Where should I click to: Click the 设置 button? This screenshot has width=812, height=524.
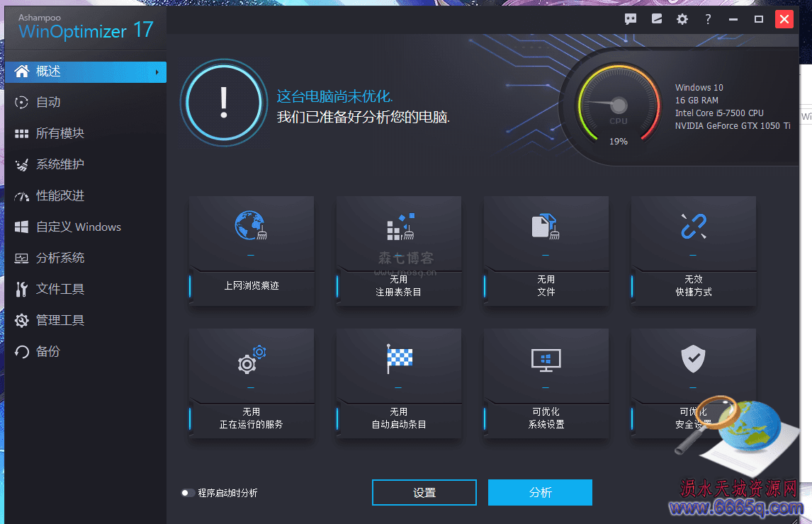pyautogui.click(x=424, y=492)
